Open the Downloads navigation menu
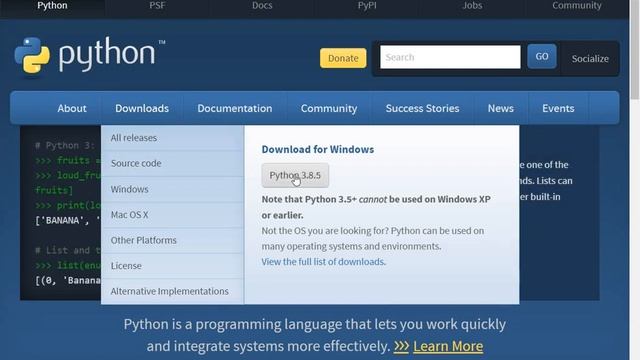 pyautogui.click(x=142, y=108)
